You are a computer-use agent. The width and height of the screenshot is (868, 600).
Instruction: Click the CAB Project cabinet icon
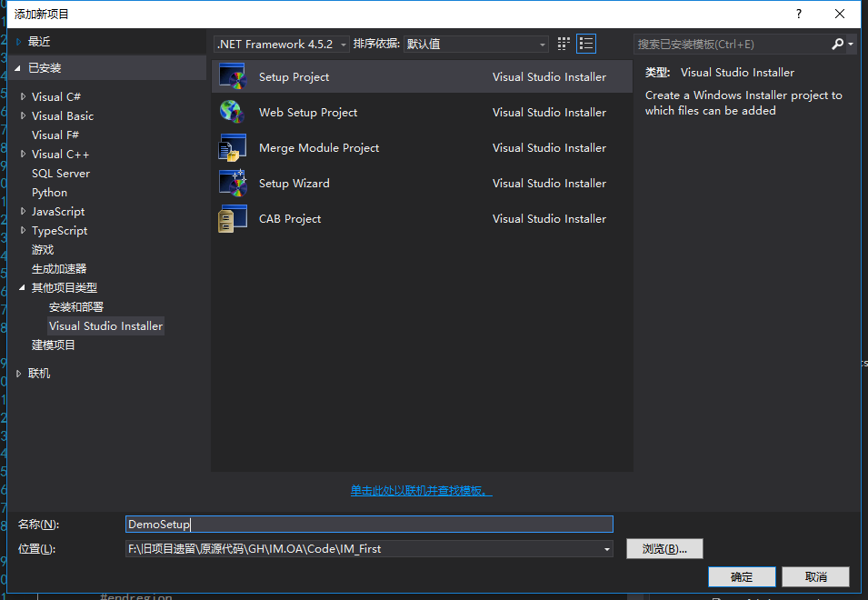233,219
